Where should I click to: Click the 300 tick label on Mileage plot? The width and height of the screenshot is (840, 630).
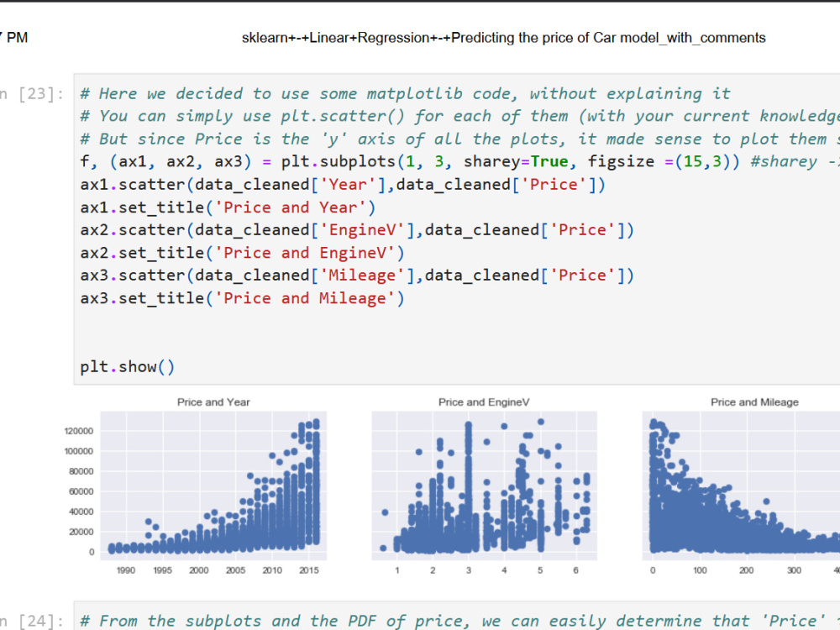point(794,570)
